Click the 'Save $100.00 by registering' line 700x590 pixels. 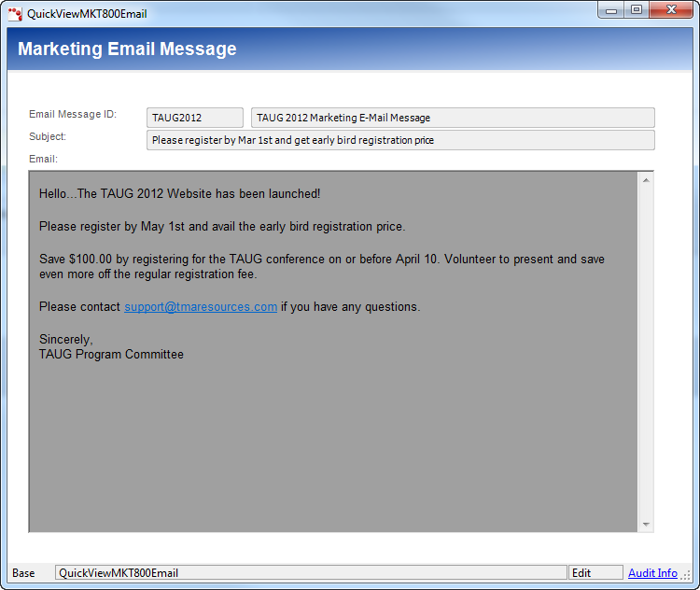pos(322,259)
